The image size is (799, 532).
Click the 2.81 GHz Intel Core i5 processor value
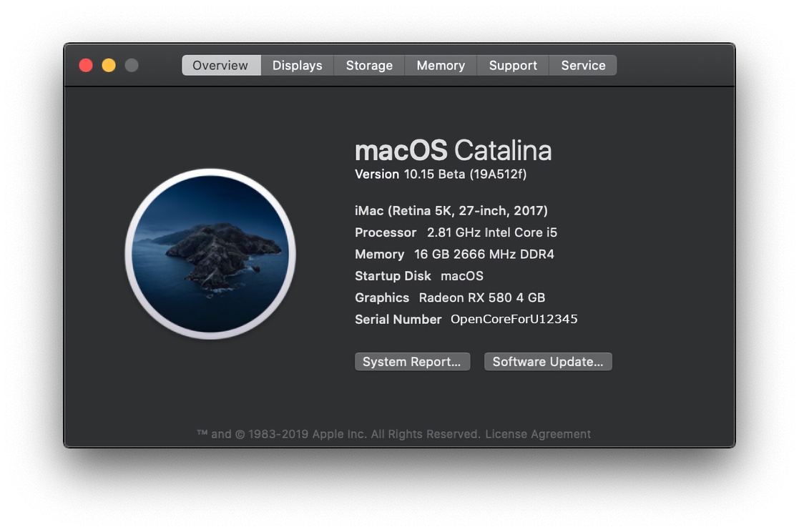point(492,233)
